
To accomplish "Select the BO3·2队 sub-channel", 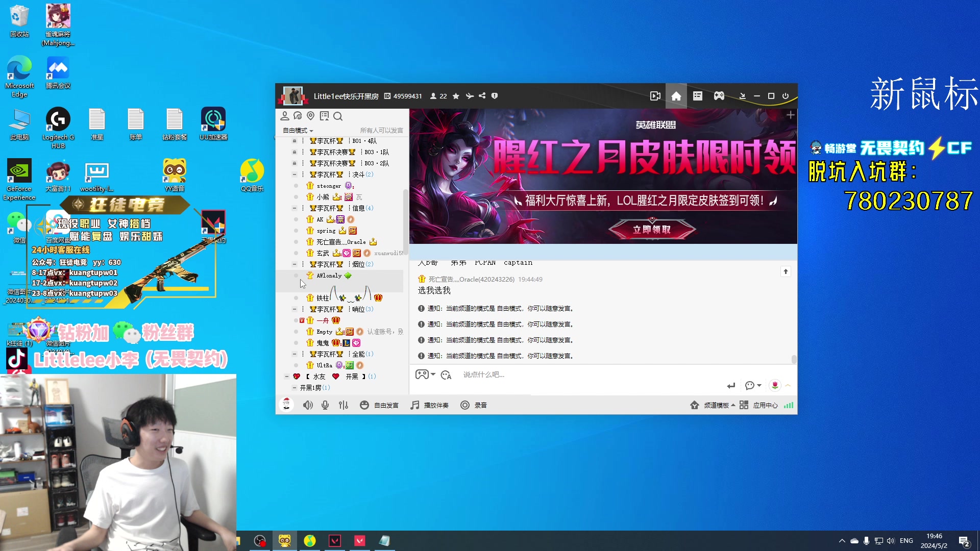I will tap(349, 163).
